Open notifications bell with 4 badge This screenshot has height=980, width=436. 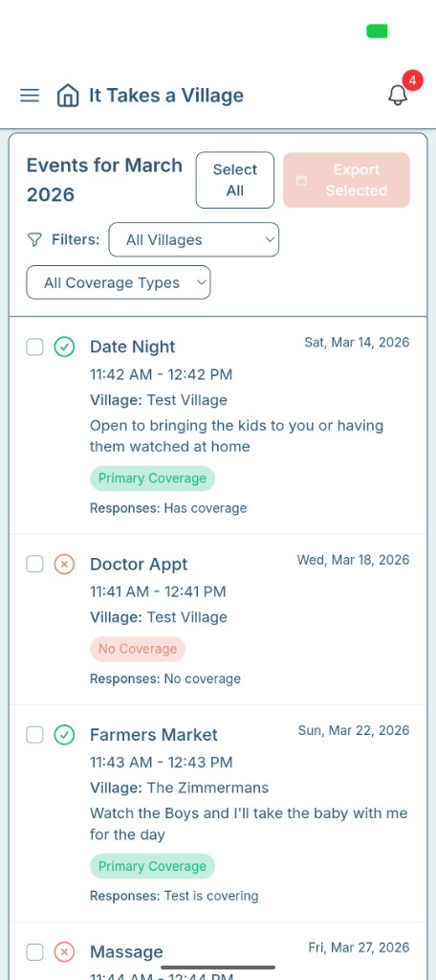(x=398, y=95)
